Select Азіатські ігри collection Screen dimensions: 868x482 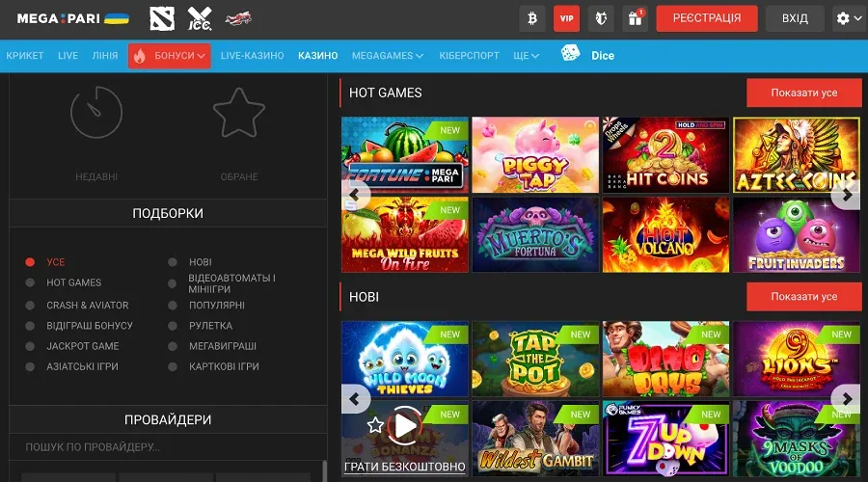pyautogui.click(x=72, y=366)
